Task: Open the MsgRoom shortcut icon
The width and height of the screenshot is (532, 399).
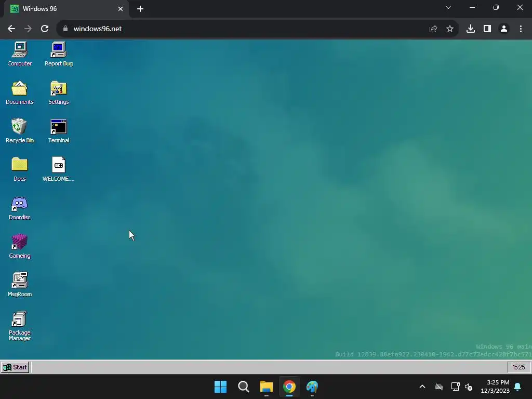Action: (20, 285)
